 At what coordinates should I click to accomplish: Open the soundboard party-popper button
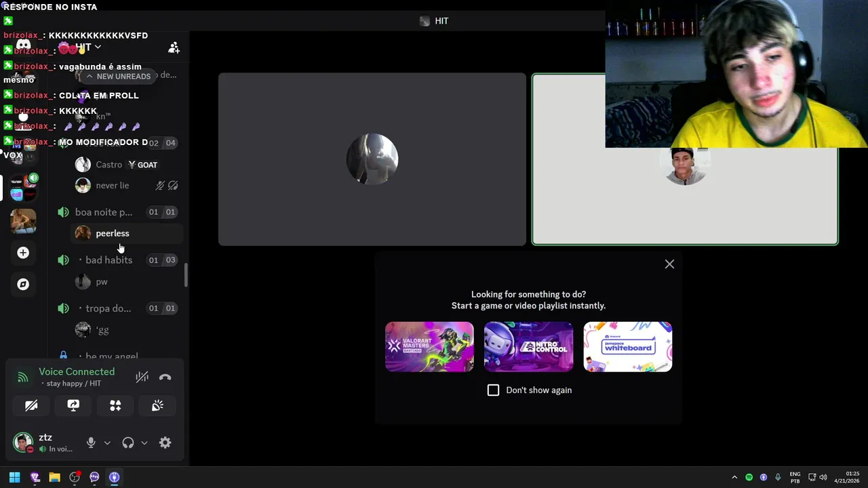tap(157, 405)
